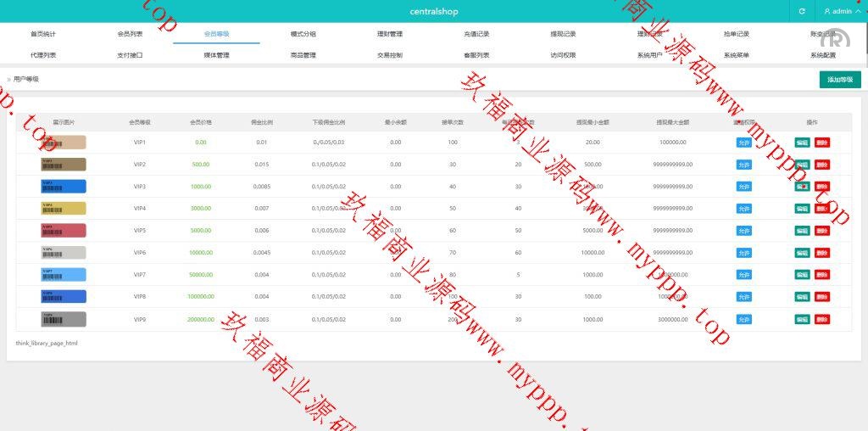Click 编辑 button for VIP7

802,275
